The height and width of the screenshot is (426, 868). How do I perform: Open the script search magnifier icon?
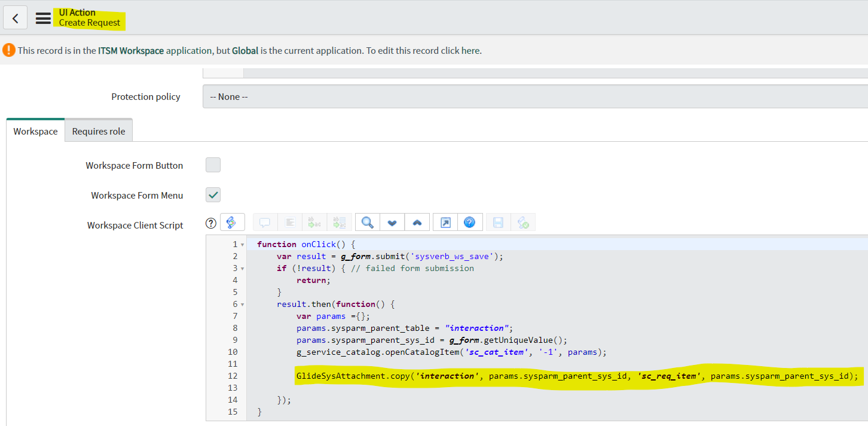click(367, 222)
